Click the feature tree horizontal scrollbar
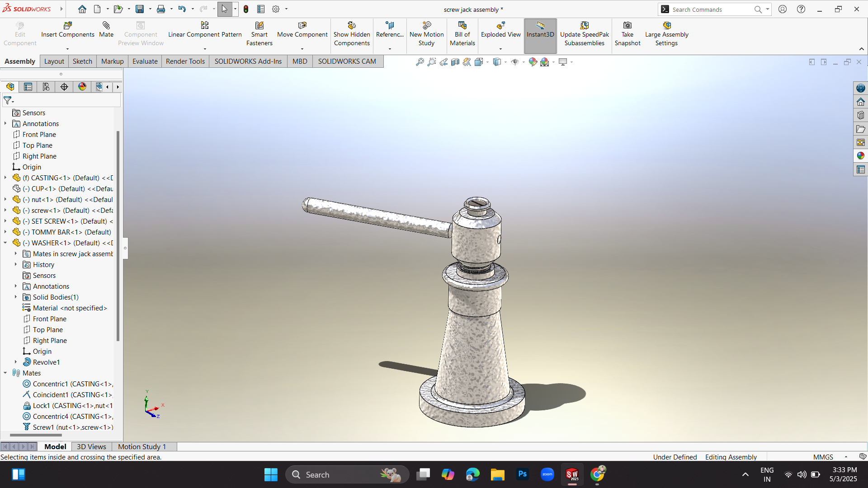This screenshot has height=488, width=868. pyautogui.click(x=36, y=435)
